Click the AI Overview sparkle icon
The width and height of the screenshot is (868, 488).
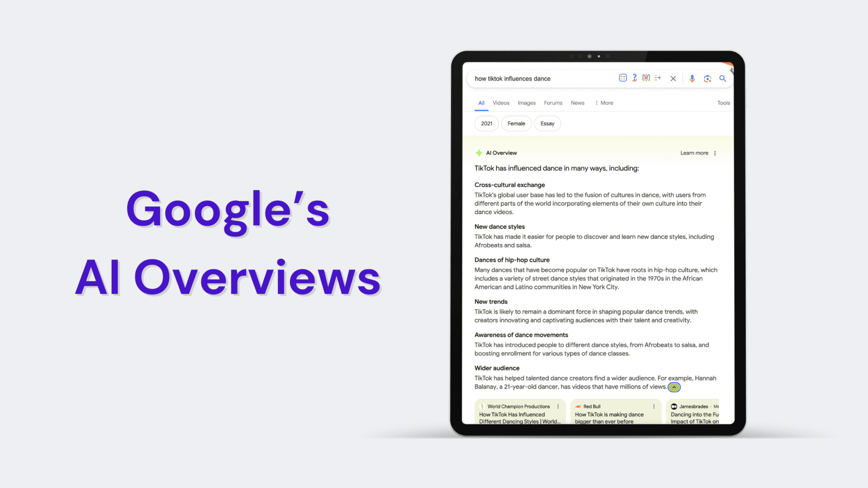tap(479, 153)
